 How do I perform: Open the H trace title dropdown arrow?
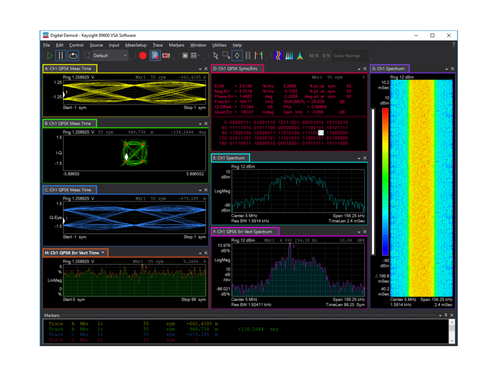point(103,253)
